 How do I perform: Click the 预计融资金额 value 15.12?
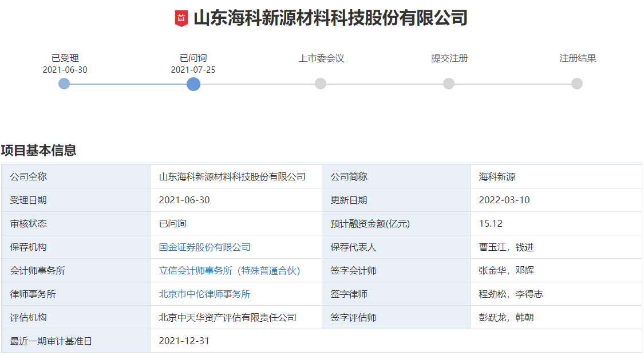[489, 223]
